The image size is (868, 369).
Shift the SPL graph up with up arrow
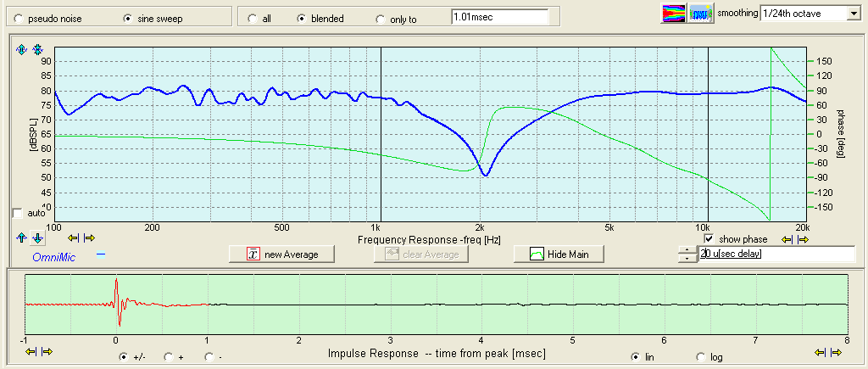pos(22,238)
